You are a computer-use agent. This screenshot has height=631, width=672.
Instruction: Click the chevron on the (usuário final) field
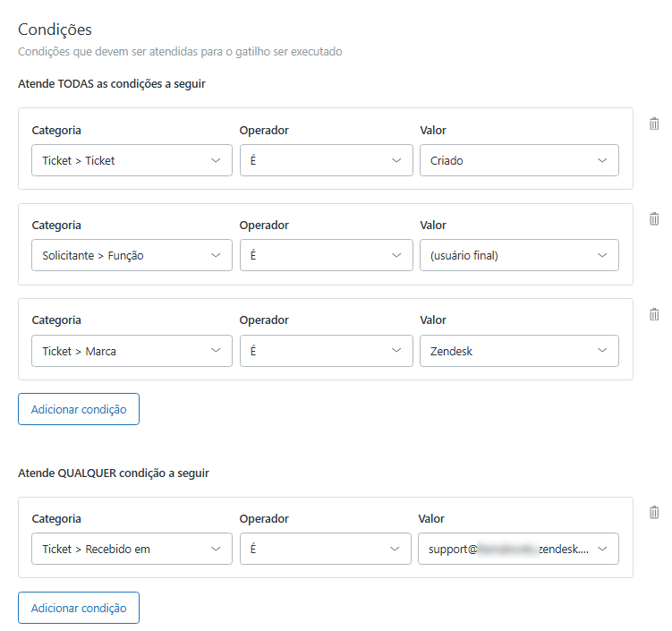(602, 256)
